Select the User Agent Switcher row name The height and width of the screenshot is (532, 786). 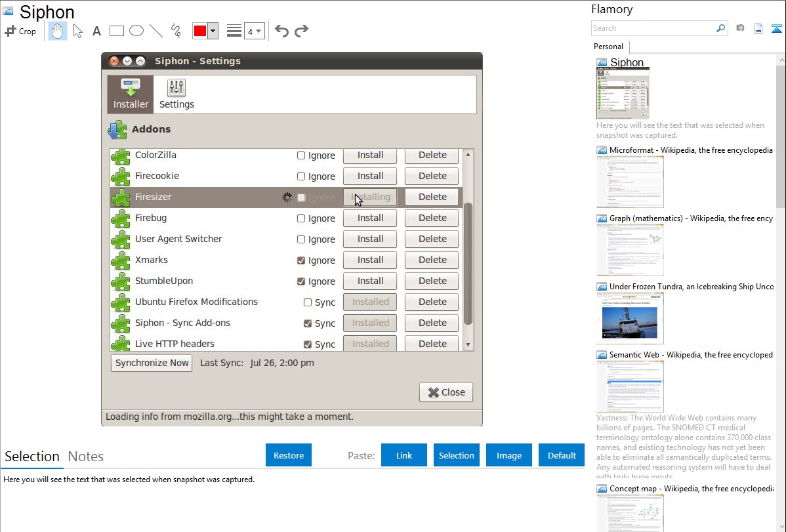(178, 239)
